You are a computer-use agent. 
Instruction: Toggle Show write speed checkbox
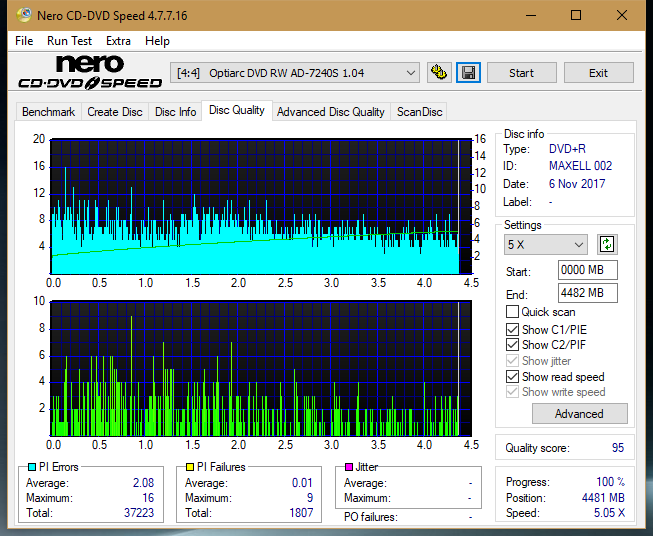pos(512,392)
